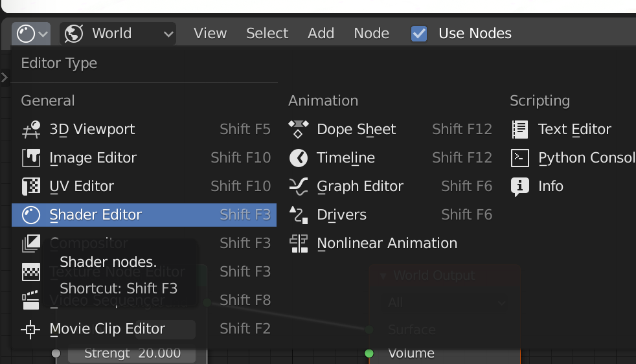The image size is (636, 364).
Task: Click the Dope Sheet icon
Action: [299, 130]
